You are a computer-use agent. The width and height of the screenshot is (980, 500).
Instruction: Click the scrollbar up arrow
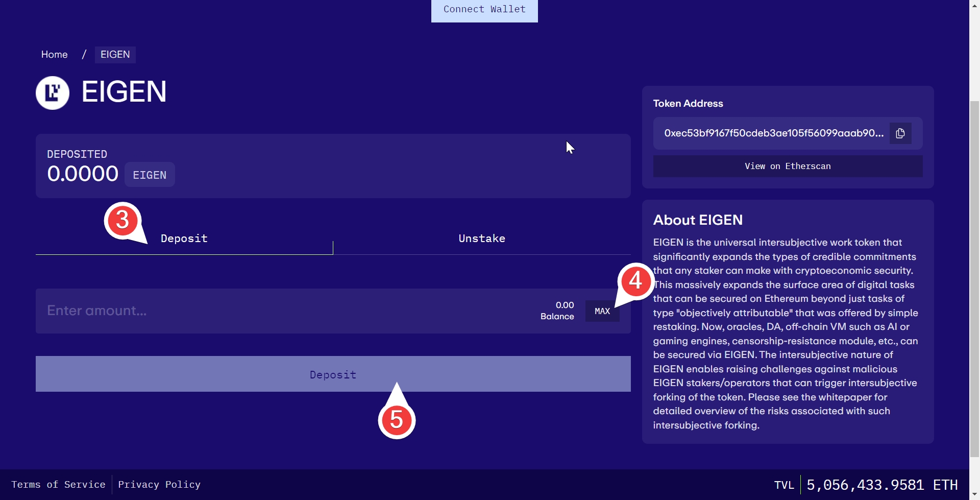tap(974, 5)
